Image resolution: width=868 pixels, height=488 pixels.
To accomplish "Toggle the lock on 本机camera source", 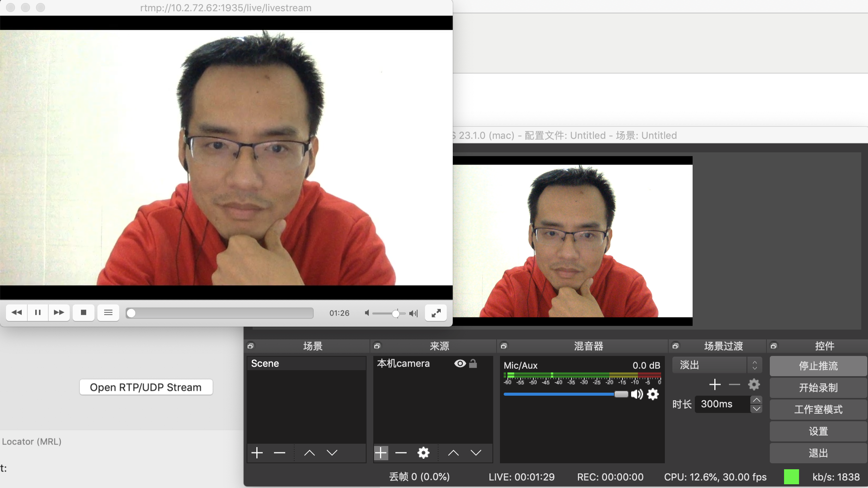I will pos(473,363).
